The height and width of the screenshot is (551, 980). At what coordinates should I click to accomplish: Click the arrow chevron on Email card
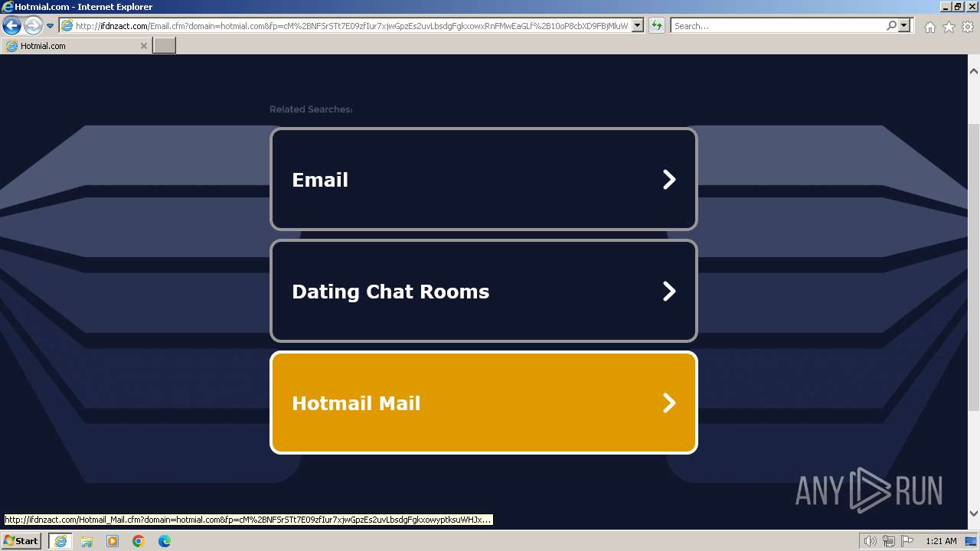tap(669, 180)
